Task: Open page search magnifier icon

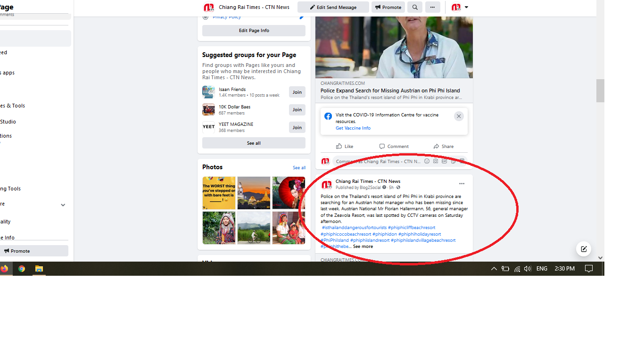Action: click(415, 7)
